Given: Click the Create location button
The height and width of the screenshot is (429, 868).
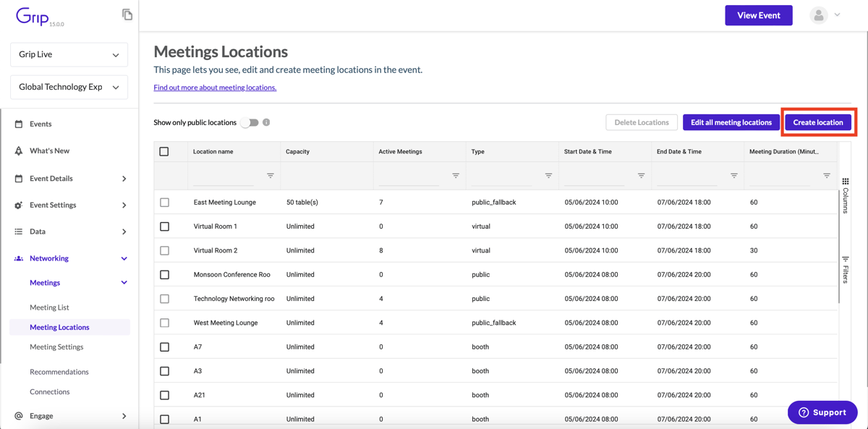Looking at the screenshot, I should coord(819,122).
